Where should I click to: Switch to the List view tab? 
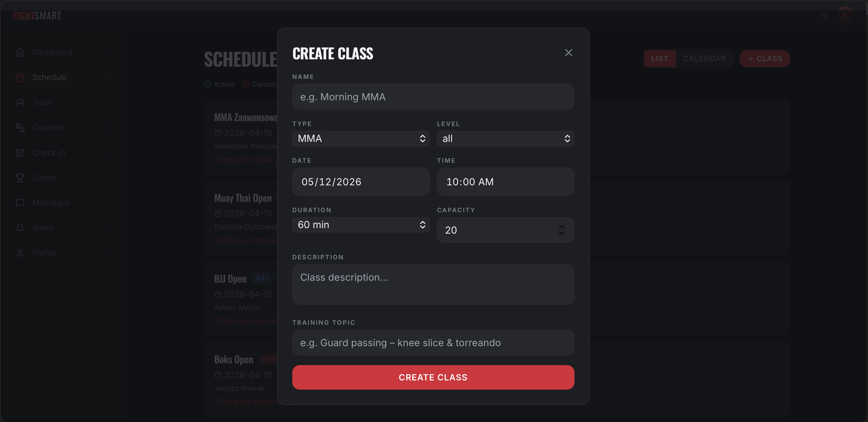[659, 59]
